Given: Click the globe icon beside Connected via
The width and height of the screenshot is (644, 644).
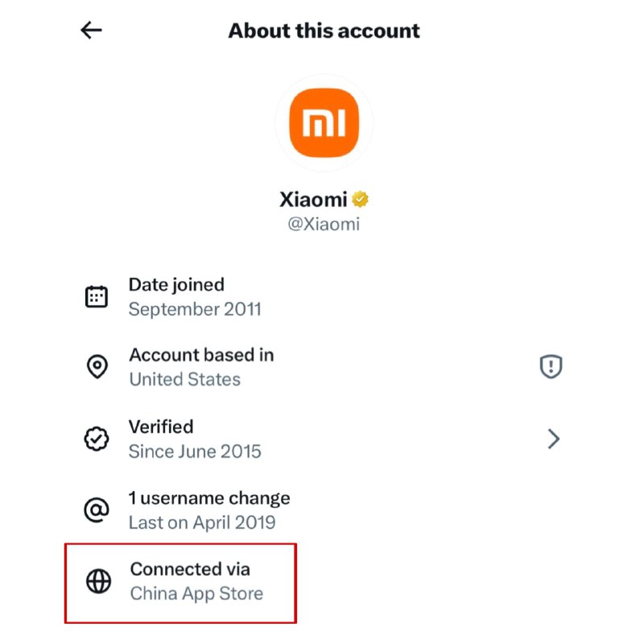Looking at the screenshot, I should [98, 581].
